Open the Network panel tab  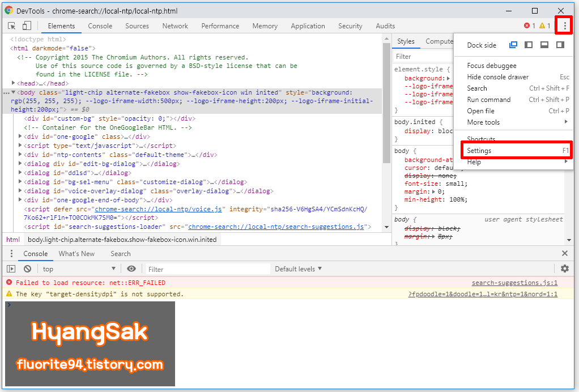175,26
